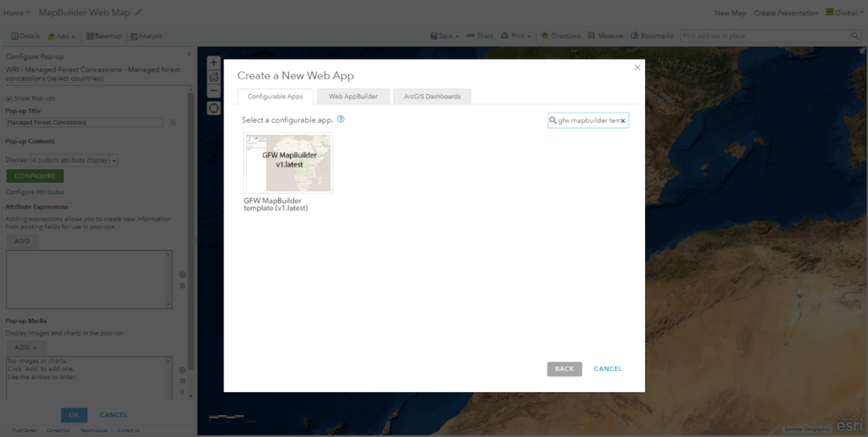Screen dimensions: 868x437
Task: Open the Pop-up Media ADD dropdown
Action: (x=26, y=347)
